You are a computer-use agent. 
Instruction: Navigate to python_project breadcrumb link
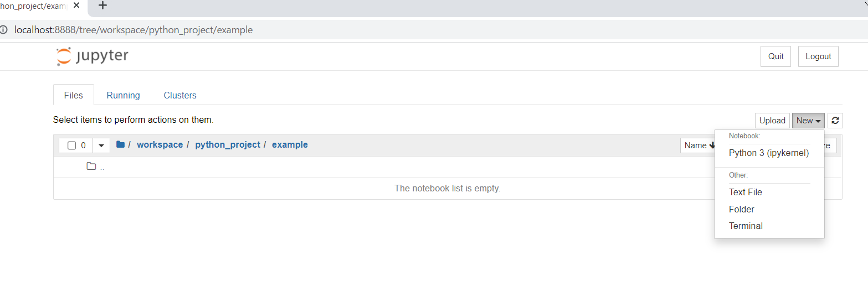tap(228, 144)
